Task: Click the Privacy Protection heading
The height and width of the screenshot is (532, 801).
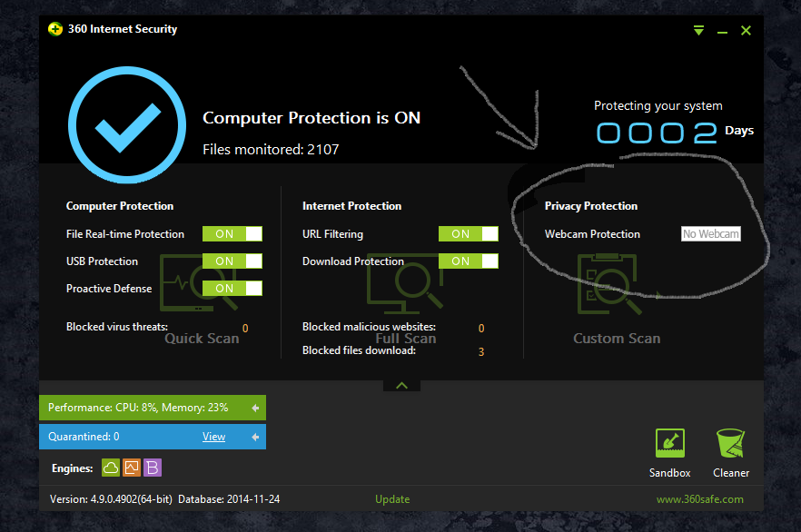Action: 591,206
